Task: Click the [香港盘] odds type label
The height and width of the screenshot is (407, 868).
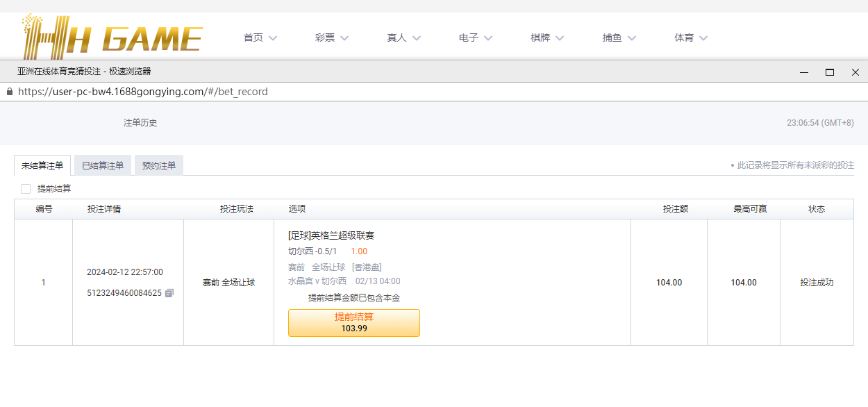Action: point(367,267)
